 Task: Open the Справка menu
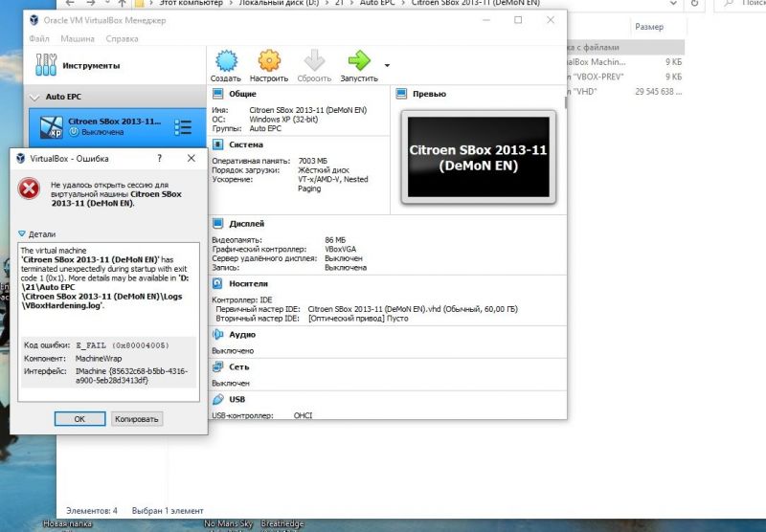tap(122, 38)
